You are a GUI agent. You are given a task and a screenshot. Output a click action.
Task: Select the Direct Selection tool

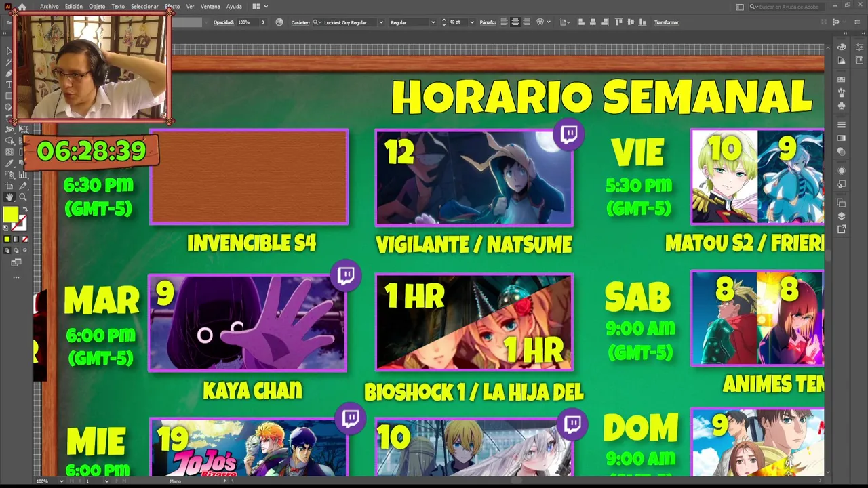[x=9, y=51]
